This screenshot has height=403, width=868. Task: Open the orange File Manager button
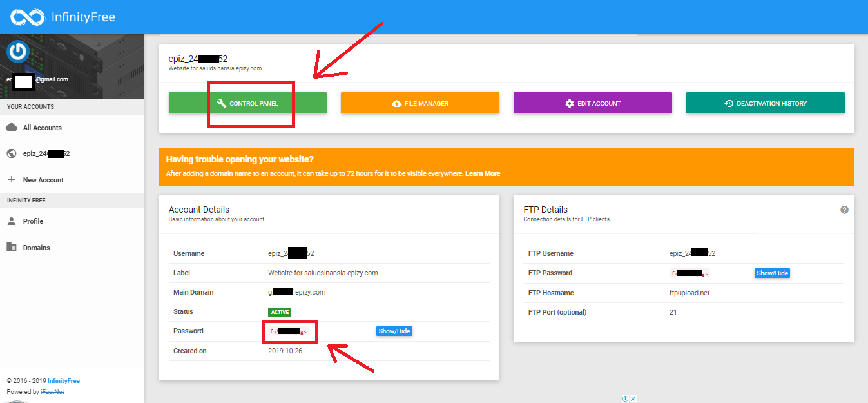(420, 103)
